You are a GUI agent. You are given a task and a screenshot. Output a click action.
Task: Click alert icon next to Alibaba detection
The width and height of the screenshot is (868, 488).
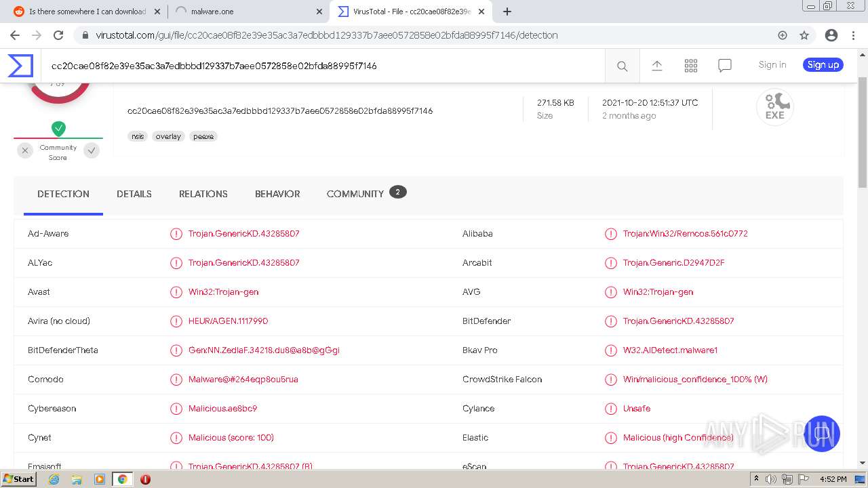coord(610,234)
